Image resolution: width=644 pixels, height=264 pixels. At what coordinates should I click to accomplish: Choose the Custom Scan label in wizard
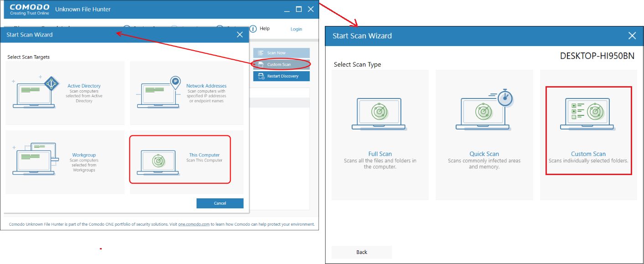(588, 154)
